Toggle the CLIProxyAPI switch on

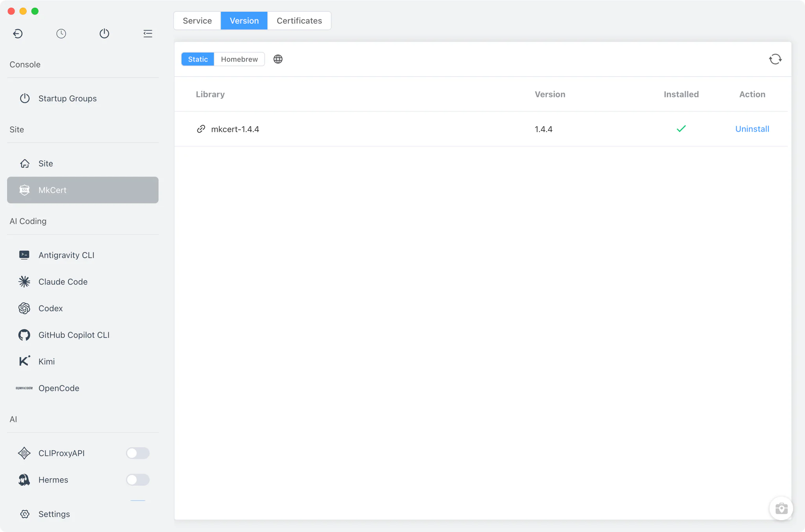pos(138,453)
